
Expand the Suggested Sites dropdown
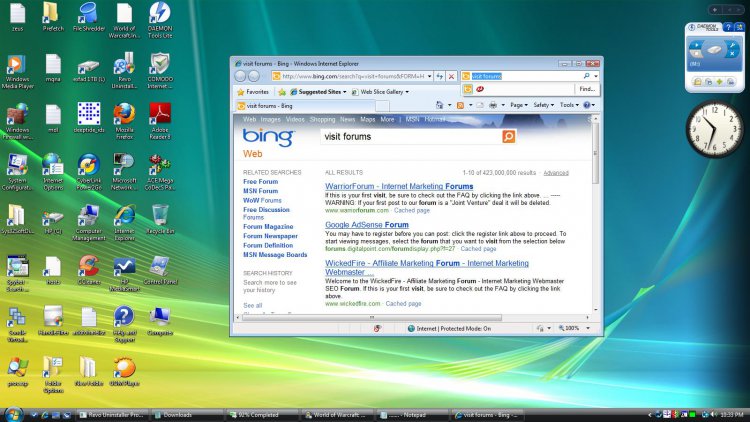344,92
